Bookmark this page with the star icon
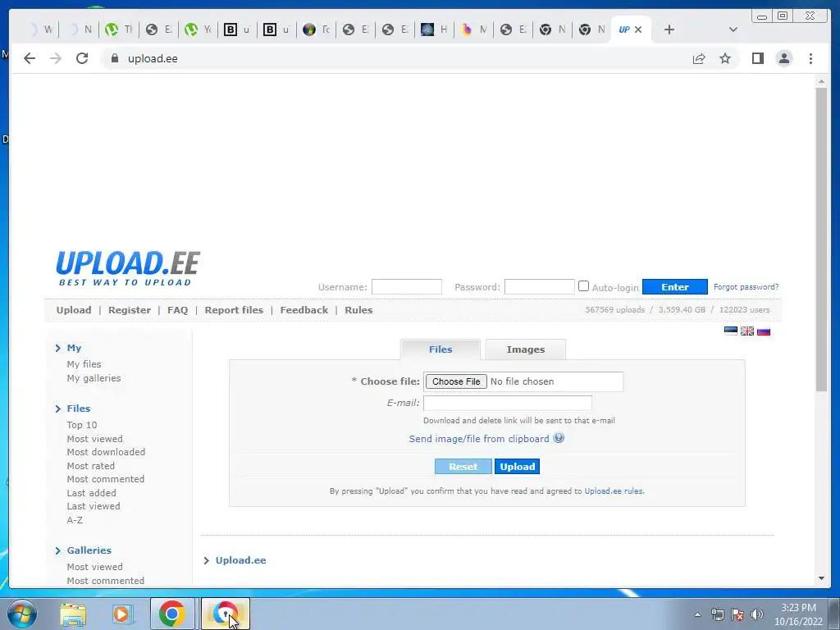840x630 pixels. tap(725, 58)
